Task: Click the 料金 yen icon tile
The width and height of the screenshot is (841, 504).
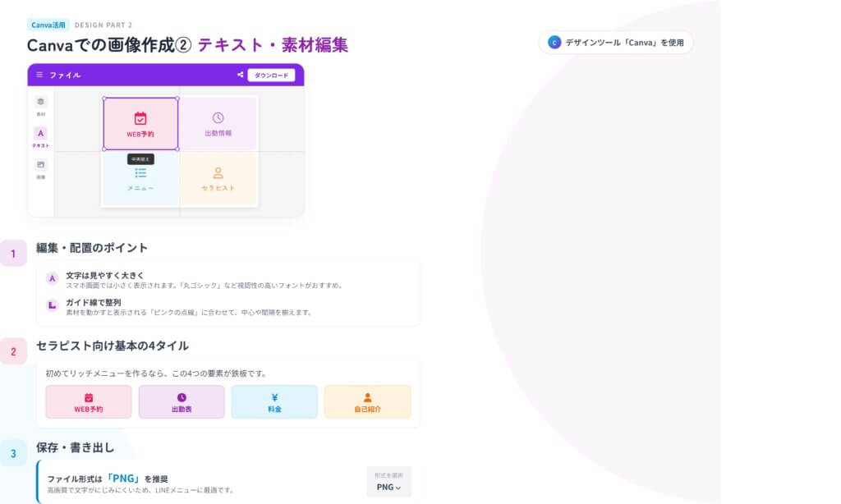Action: coord(274,396)
